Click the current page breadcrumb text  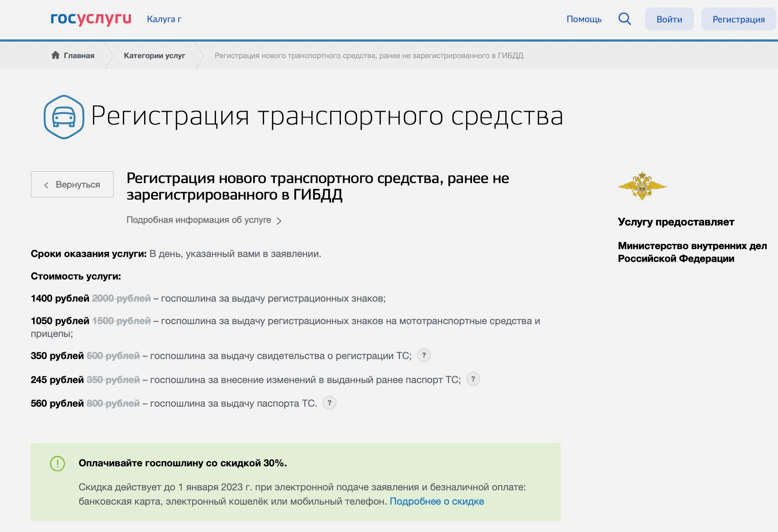369,56
